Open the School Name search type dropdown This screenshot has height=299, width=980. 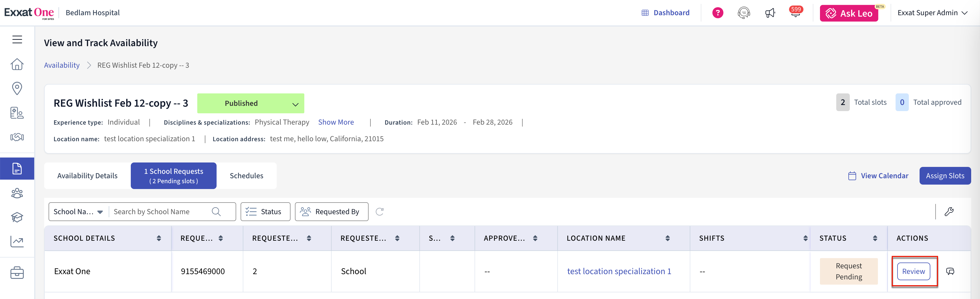(x=78, y=212)
